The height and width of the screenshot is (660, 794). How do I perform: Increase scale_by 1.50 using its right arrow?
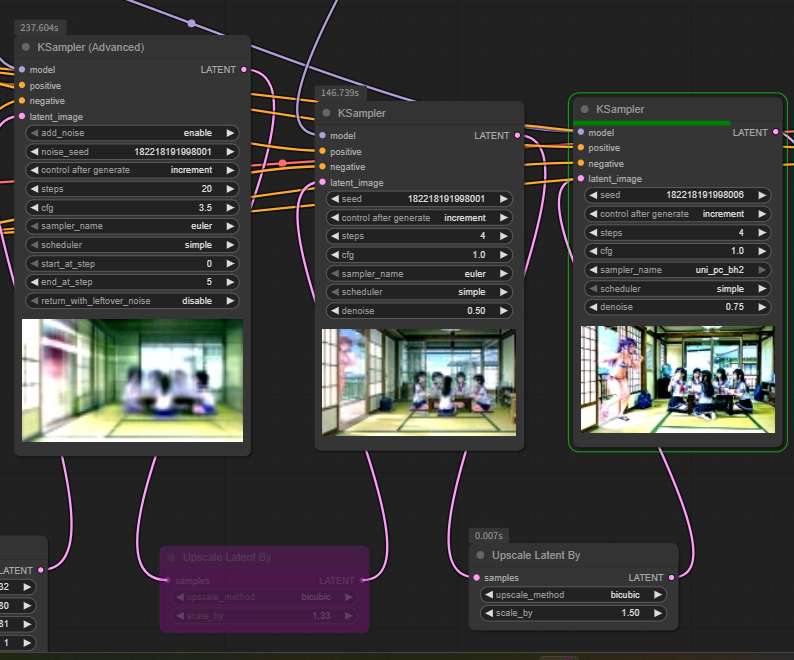(x=658, y=613)
